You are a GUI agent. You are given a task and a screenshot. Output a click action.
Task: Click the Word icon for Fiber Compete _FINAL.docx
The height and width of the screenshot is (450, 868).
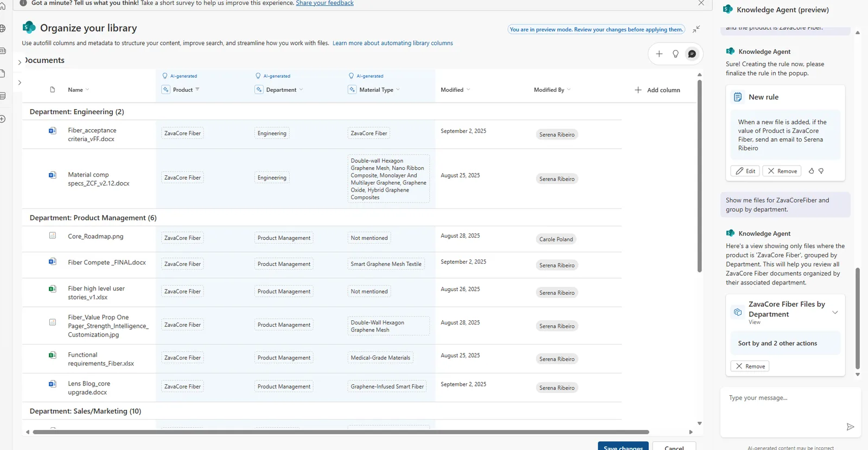click(x=53, y=262)
